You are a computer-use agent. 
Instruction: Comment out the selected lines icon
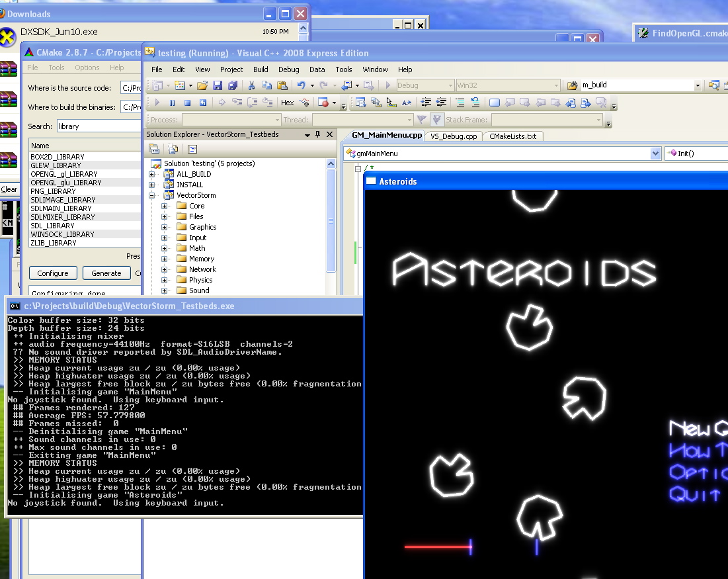[460, 103]
